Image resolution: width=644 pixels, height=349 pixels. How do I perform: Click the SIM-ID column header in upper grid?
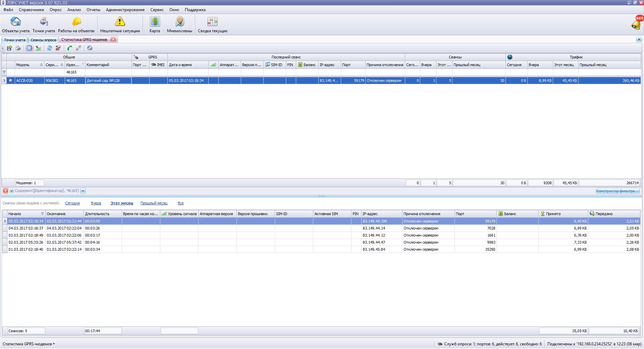(274, 65)
